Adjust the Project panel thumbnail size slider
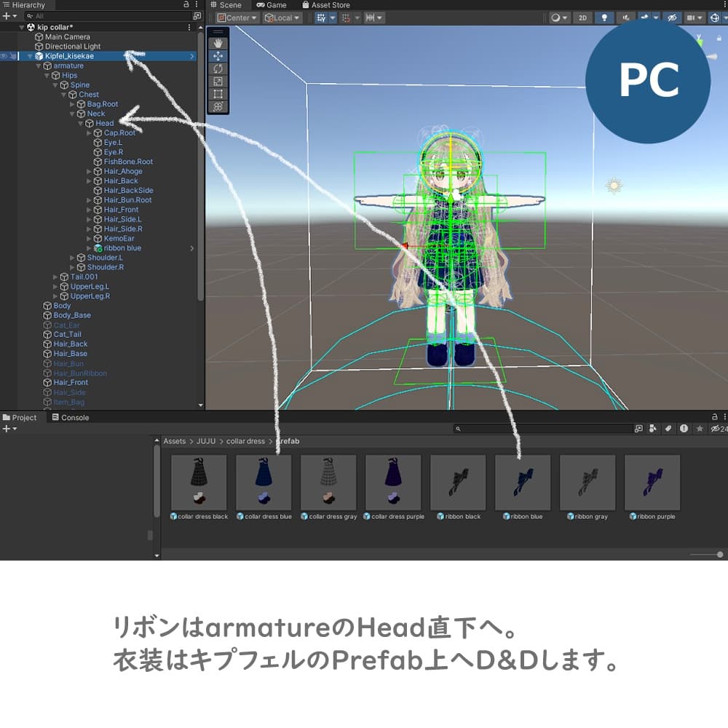Image resolution: width=728 pixels, height=728 pixels. pos(719,555)
